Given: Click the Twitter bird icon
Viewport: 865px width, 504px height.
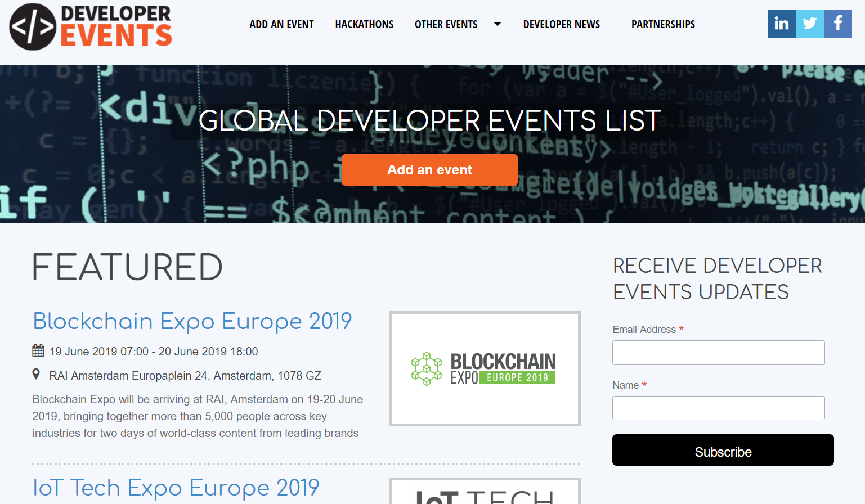Looking at the screenshot, I should 809,24.
